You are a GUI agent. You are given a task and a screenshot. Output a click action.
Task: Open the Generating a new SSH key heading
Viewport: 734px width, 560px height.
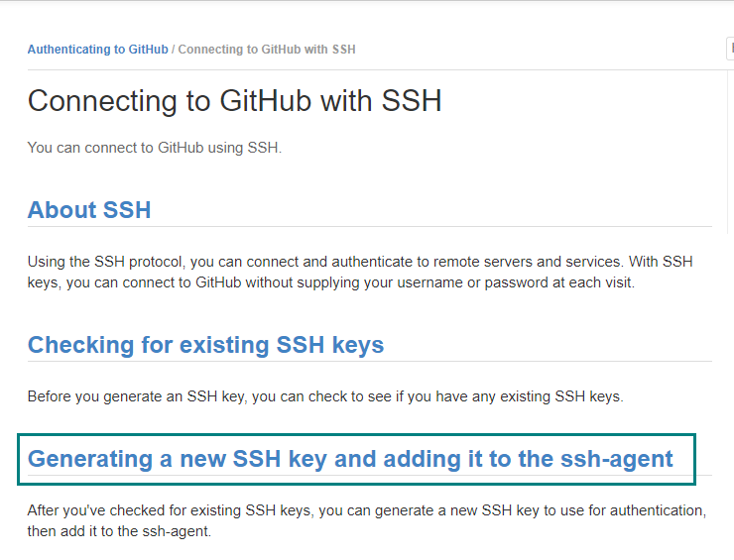point(350,459)
